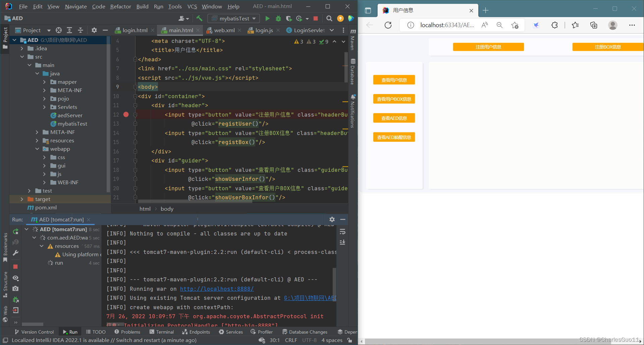Screen dimensions: 644x345
Task: Open http://localhost:8888/ link in console
Action: [217, 289]
